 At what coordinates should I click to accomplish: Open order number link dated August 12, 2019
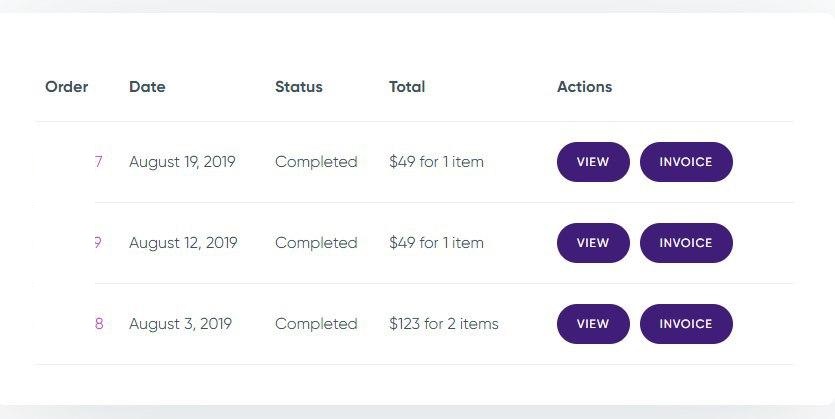[x=98, y=243]
